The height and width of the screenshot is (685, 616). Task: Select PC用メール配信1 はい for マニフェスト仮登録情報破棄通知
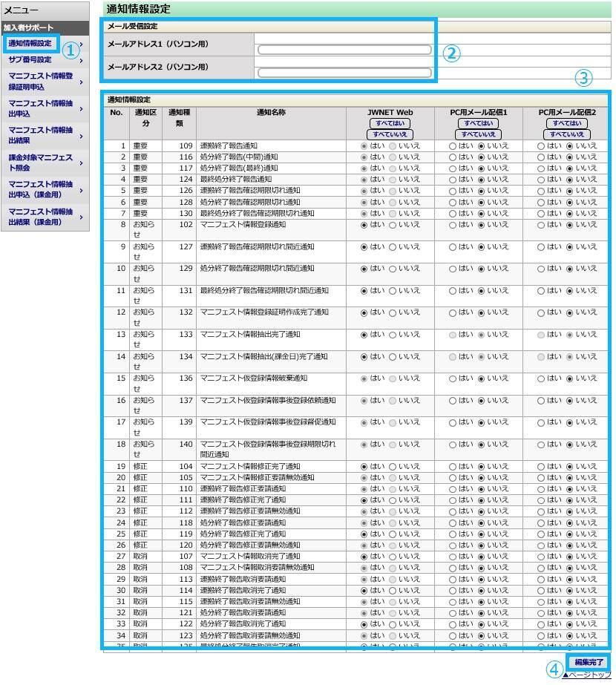click(x=452, y=378)
